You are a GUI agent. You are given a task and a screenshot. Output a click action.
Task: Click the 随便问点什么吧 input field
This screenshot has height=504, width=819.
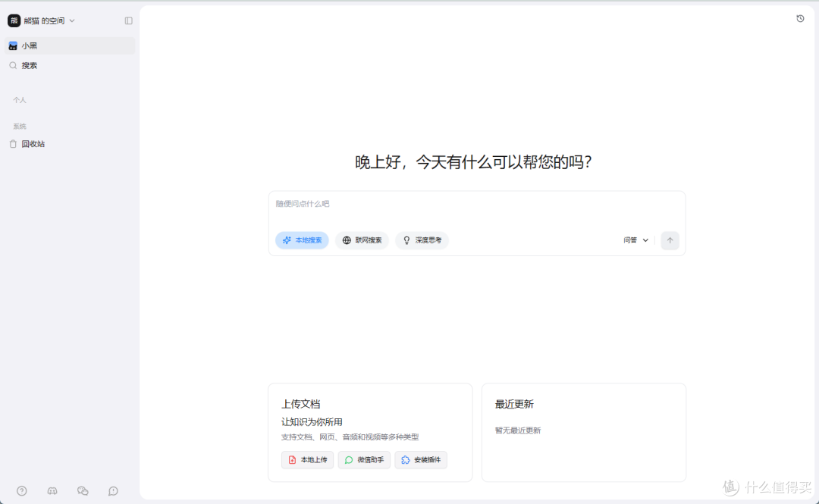476,204
